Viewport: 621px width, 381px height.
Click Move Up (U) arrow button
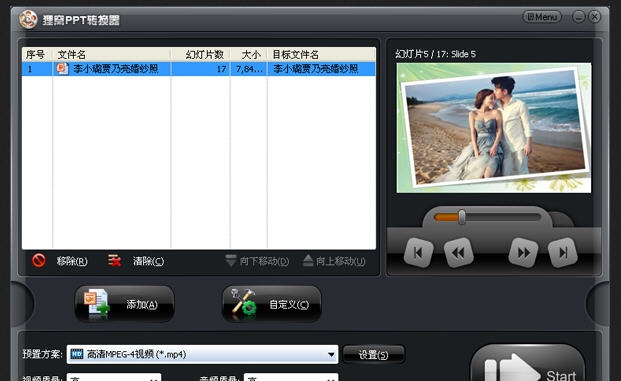(x=334, y=261)
